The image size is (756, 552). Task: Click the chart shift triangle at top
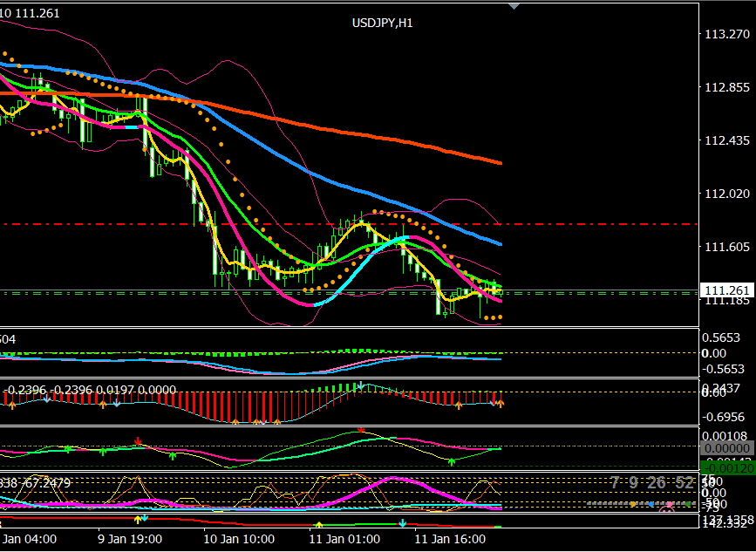(x=514, y=6)
